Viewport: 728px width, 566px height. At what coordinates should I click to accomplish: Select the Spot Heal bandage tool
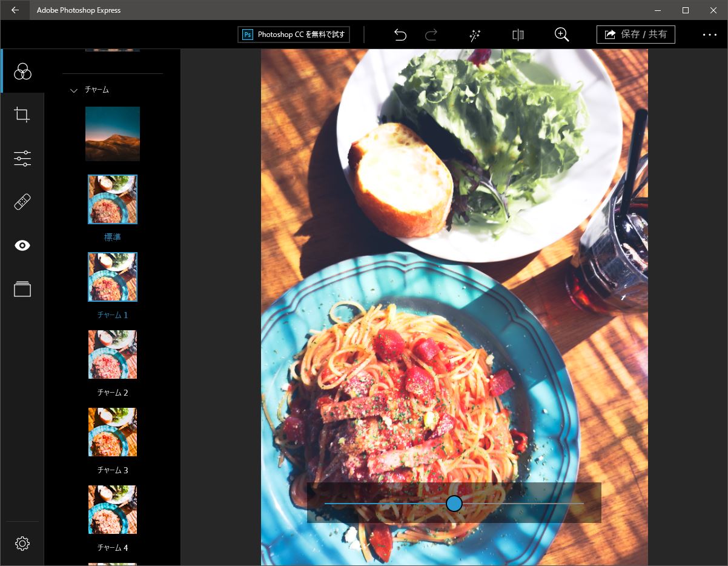click(x=22, y=202)
